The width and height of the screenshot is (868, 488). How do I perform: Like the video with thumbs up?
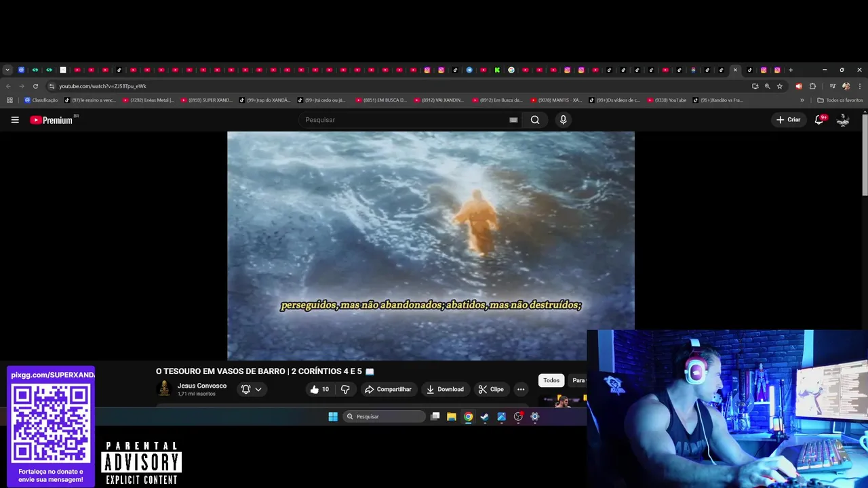pyautogui.click(x=319, y=389)
